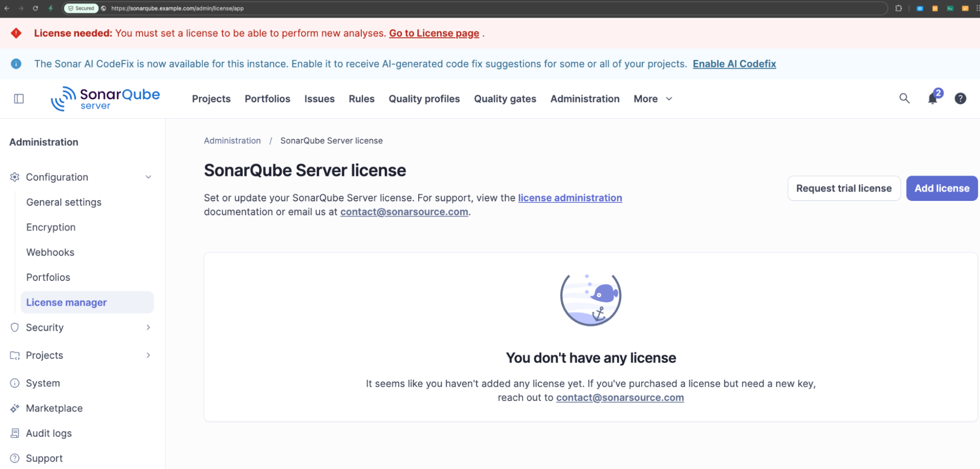
Task: Open the browser extensions puzzle icon
Action: pyautogui.click(x=898, y=8)
